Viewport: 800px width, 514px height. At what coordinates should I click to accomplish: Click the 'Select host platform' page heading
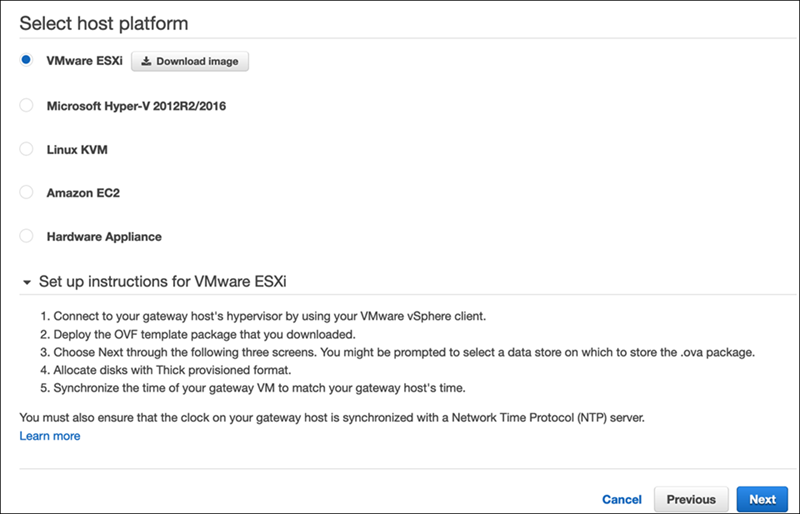point(104,22)
